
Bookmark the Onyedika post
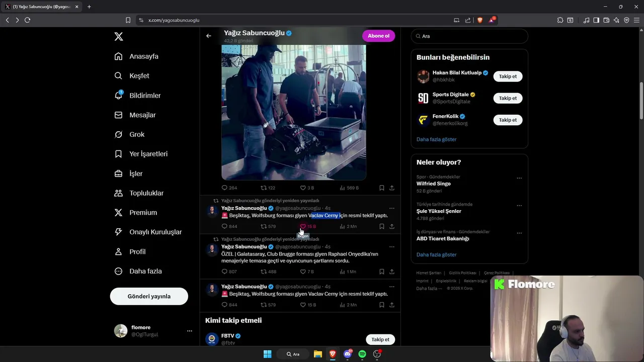pyautogui.click(x=382, y=272)
